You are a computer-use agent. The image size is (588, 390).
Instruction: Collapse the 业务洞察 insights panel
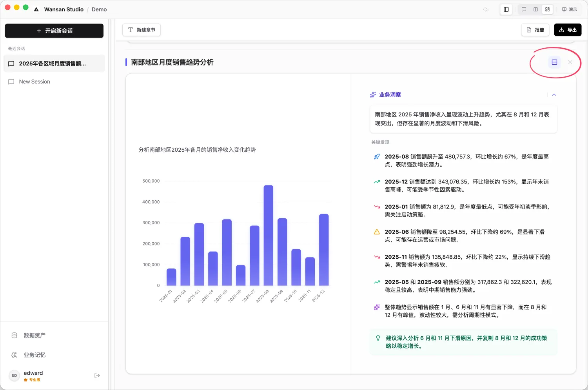[554, 94]
